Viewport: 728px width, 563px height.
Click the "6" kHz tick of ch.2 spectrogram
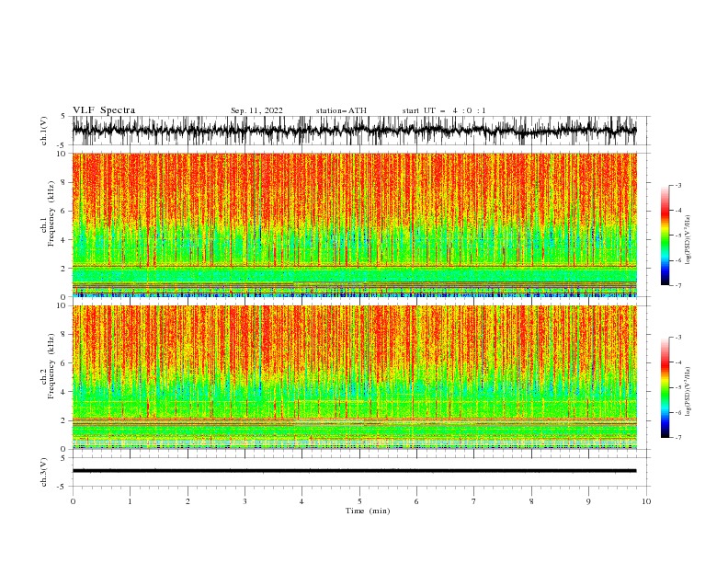pyautogui.click(x=64, y=363)
